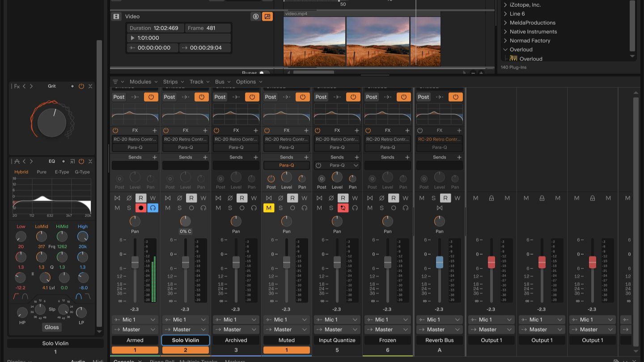This screenshot has width=644, height=362.
Task: Click the Pan knob on the Muted strip
Action: point(287,221)
